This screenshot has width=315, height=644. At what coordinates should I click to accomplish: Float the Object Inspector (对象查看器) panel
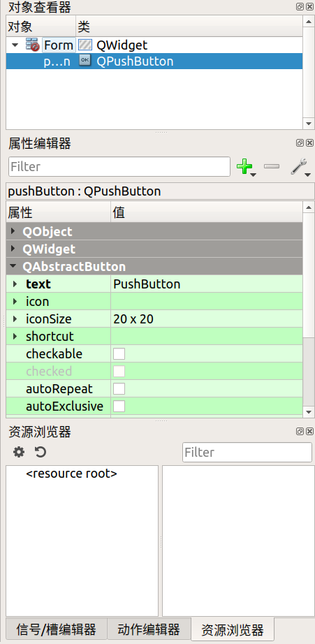(300, 6)
